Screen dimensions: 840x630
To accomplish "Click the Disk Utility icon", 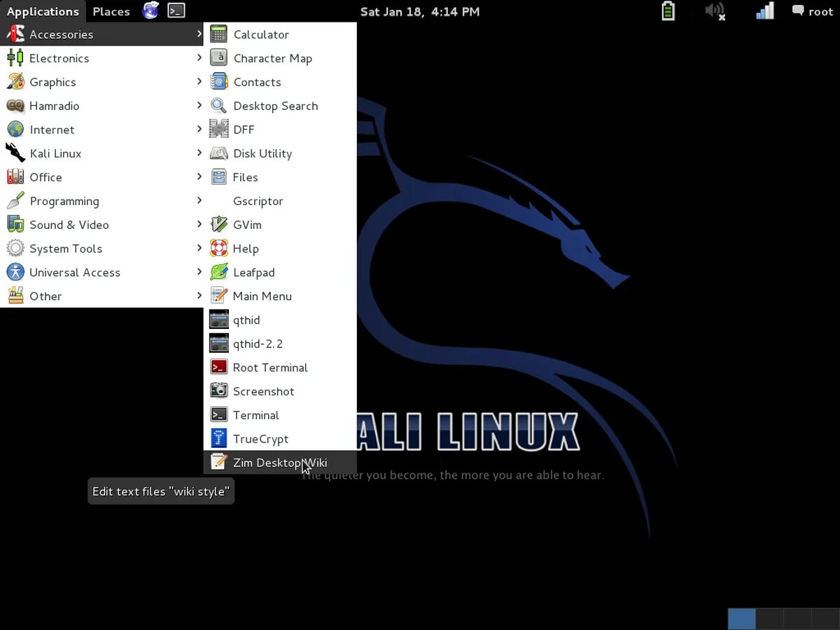I will [x=219, y=153].
